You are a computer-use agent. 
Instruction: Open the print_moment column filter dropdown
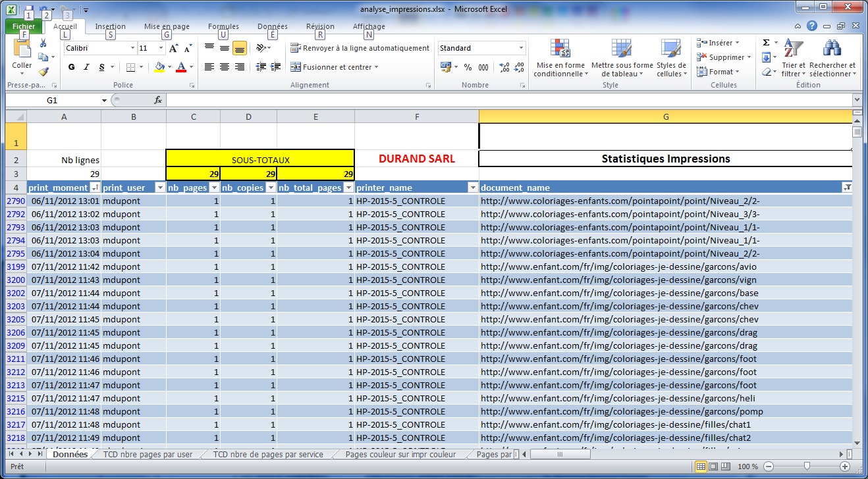[x=94, y=188]
